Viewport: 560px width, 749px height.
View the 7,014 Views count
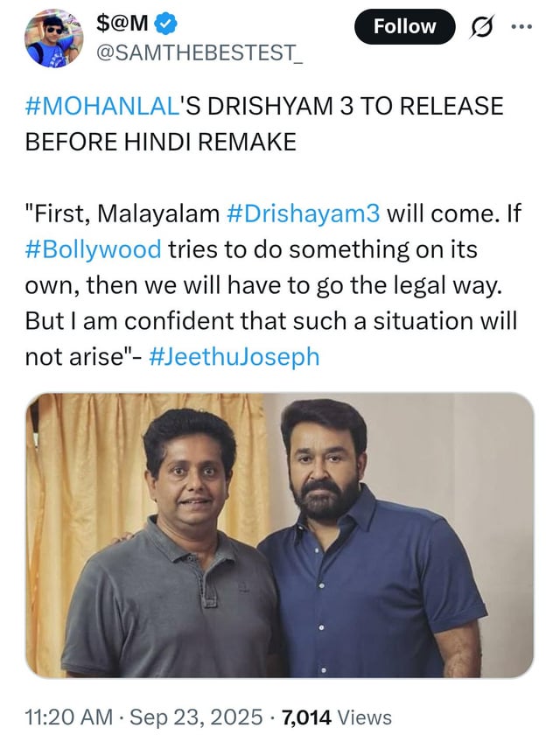tap(337, 717)
